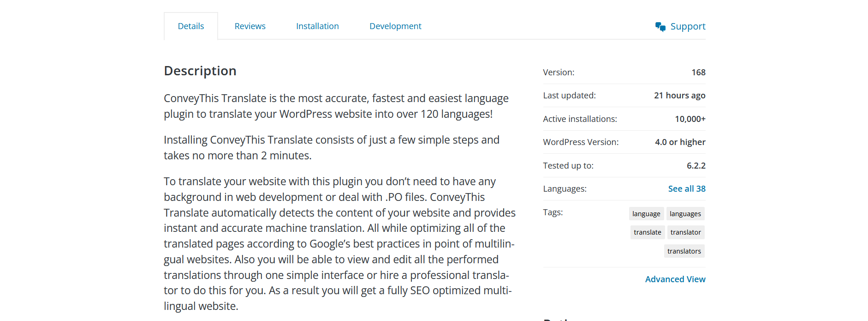Click the 'Version:' label
This screenshot has height=321, width=868.
click(559, 73)
